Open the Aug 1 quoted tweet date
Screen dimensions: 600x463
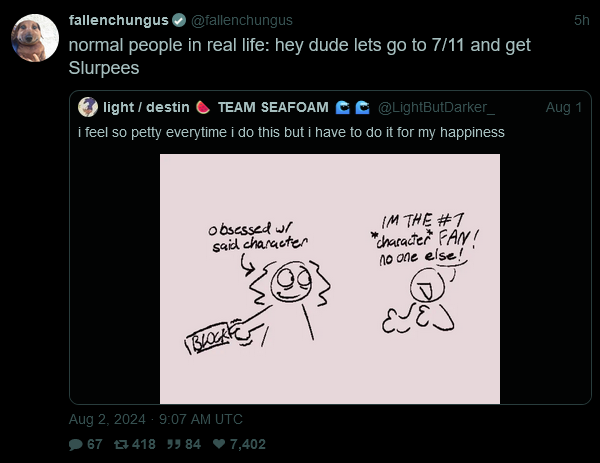click(564, 108)
